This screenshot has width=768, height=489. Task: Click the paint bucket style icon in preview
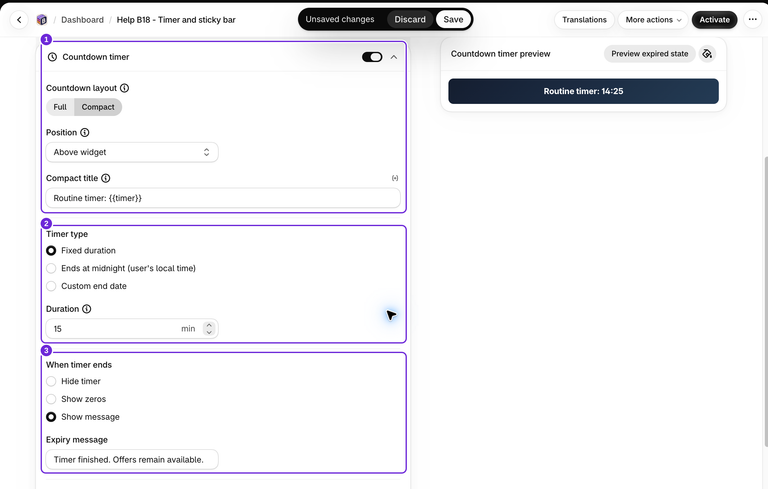pyautogui.click(x=707, y=54)
